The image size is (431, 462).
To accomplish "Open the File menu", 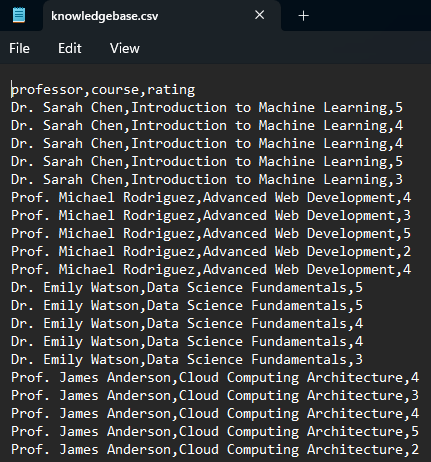I will pyautogui.click(x=19, y=49).
